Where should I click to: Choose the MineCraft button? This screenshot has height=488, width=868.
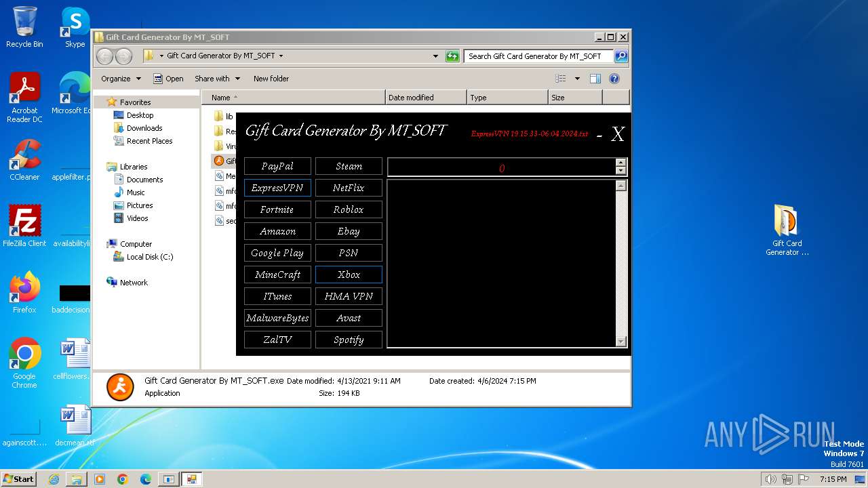coord(277,274)
